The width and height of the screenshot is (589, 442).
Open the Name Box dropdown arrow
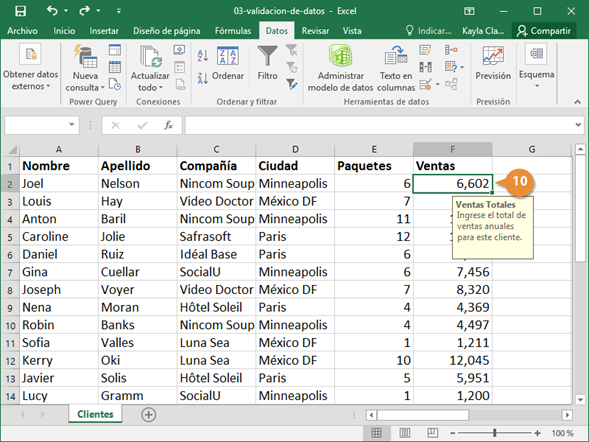click(x=71, y=125)
